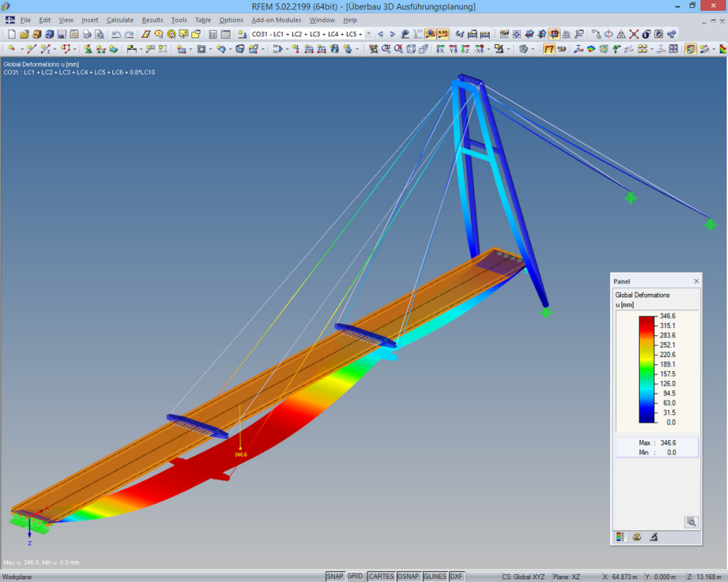Image resolution: width=728 pixels, height=582 pixels.
Task: Close the Global Deformations Panel
Action: 695,281
